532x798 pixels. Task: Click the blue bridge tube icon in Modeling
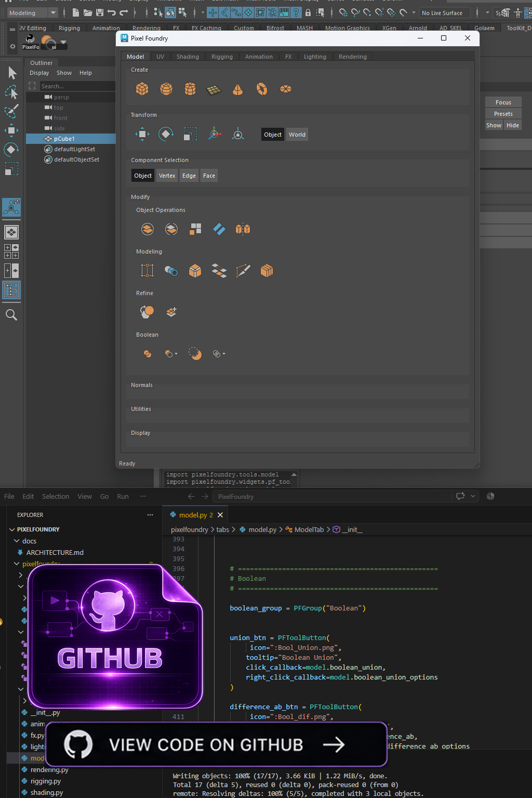tap(171, 271)
